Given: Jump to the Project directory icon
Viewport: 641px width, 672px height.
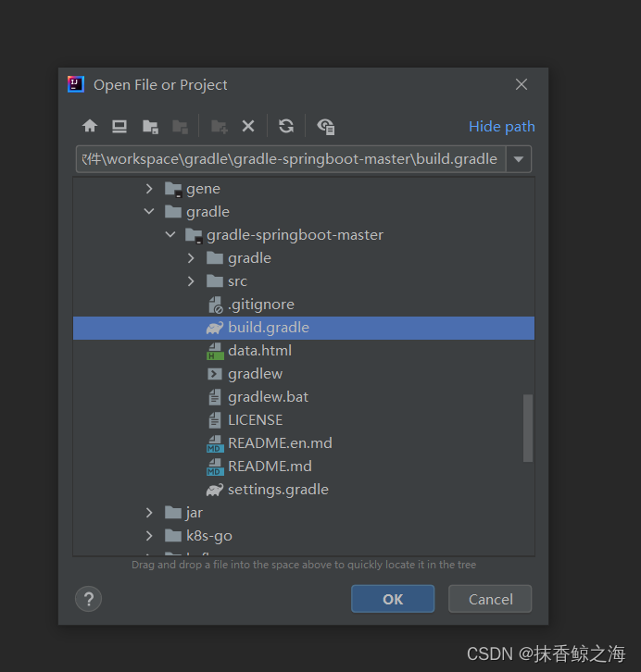Looking at the screenshot, I should (150, 127).
